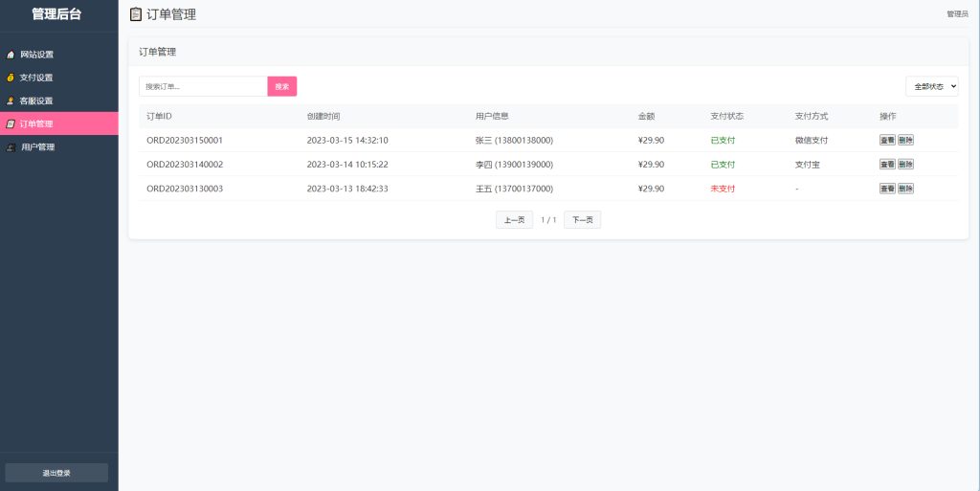Click the users icon beside 用户管理
The height and width of the screenshot is (491, 980).
point(11,147)
